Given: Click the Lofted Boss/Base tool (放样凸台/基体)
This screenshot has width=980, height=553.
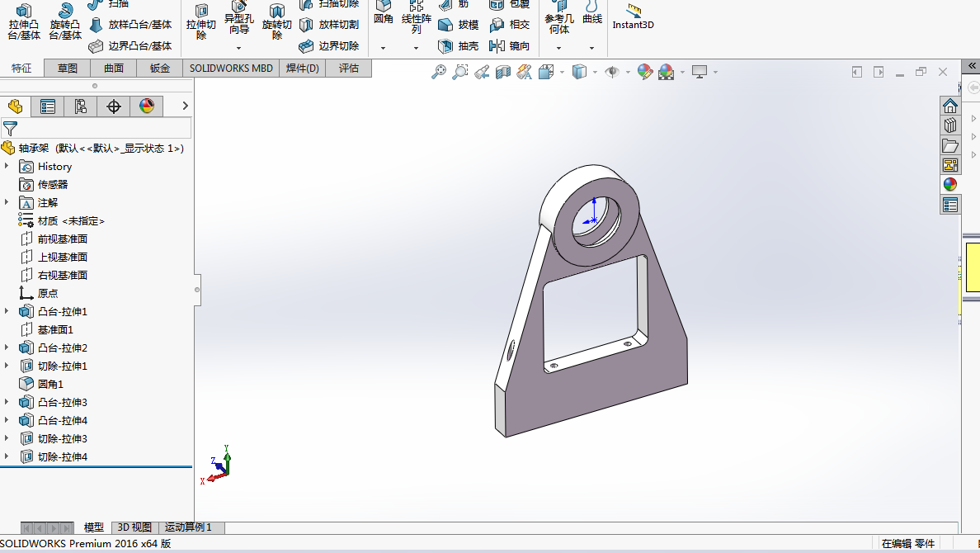Looking at the screenshot, I should coord(130,25).
